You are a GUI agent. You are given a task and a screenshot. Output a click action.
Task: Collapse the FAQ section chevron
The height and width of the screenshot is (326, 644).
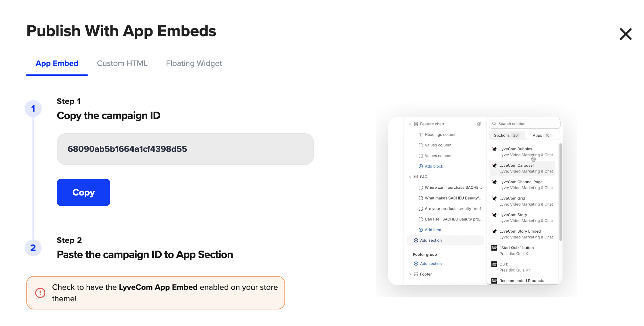(x=410, y=177)
